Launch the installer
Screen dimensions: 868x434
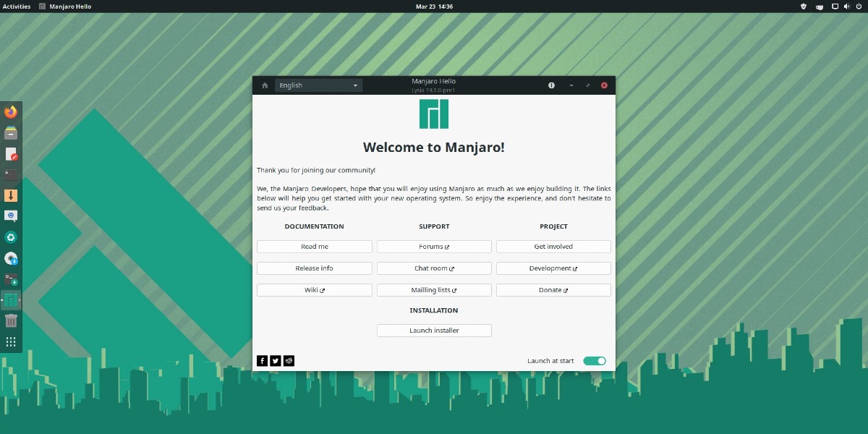433,330
